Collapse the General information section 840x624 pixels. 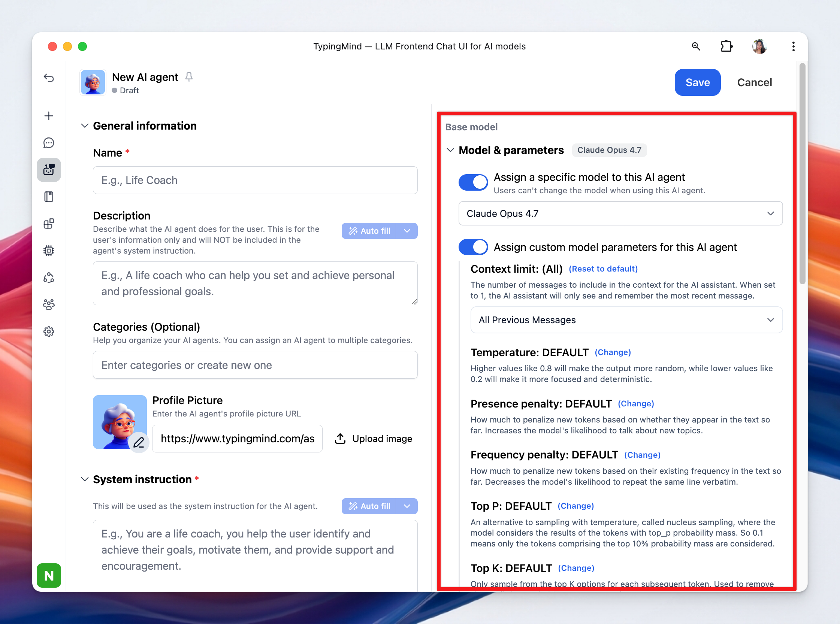pyautogui.click(x=85, y=126)
